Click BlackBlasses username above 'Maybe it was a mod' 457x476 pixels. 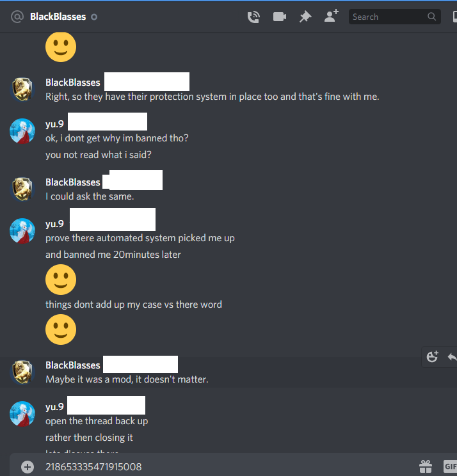72,365
